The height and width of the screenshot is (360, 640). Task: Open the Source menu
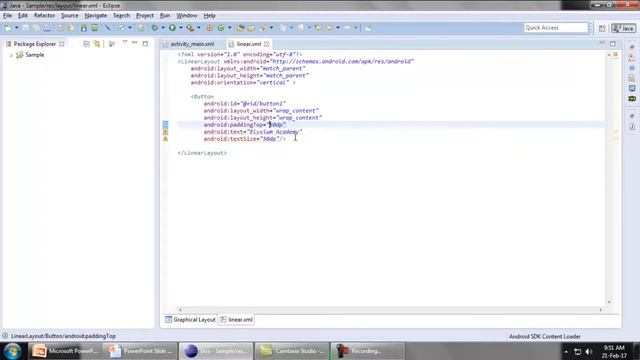click(69, 16)
